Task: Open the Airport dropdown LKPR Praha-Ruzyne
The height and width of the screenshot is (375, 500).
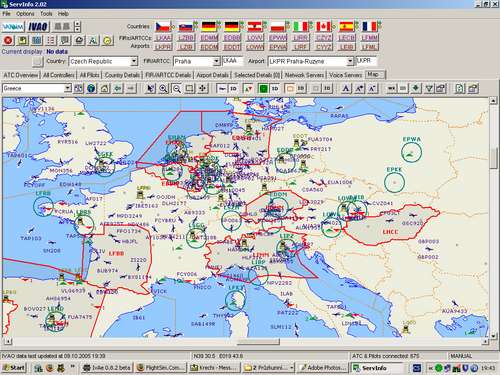Action: (x=310, y=61)
